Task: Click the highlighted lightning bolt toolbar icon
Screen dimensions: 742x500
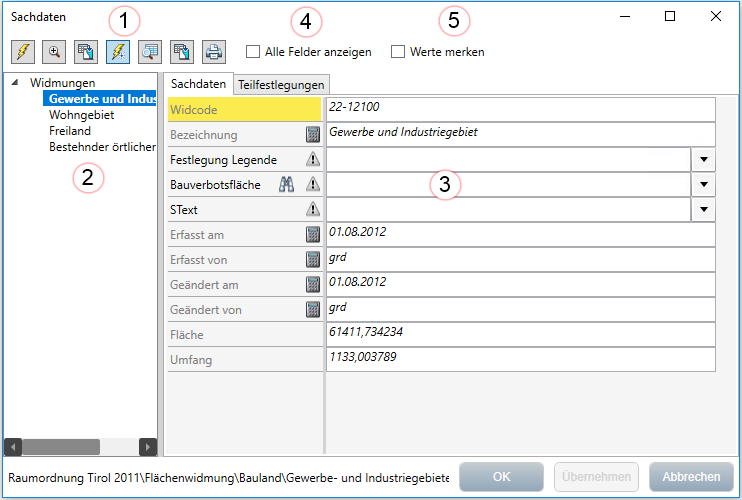Action: pyautogui.click(x=118, y=52)
